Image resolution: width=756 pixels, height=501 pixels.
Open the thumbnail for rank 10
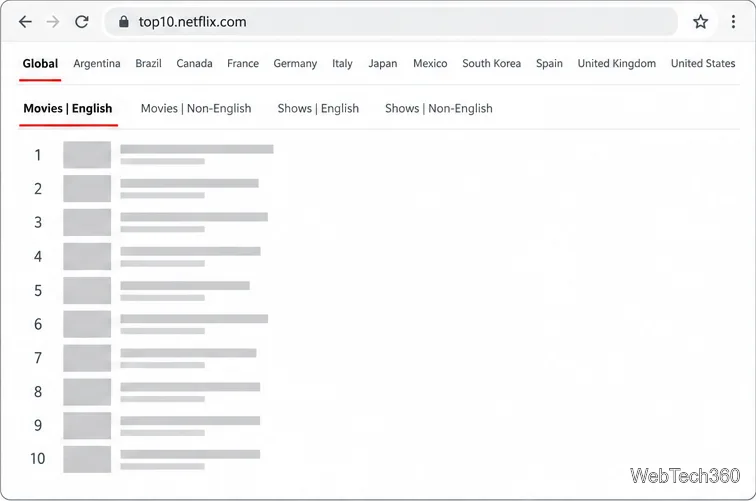pos(87,459)
